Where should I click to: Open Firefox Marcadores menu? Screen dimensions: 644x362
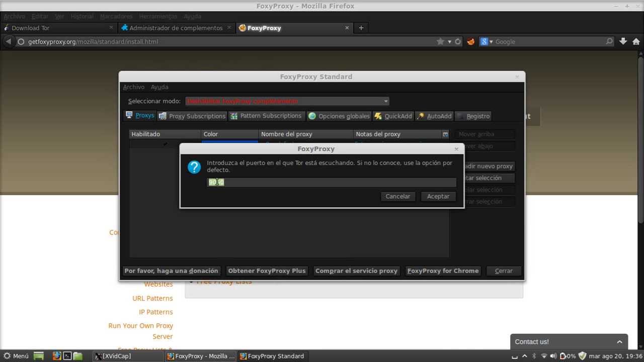tap(116, 16)
